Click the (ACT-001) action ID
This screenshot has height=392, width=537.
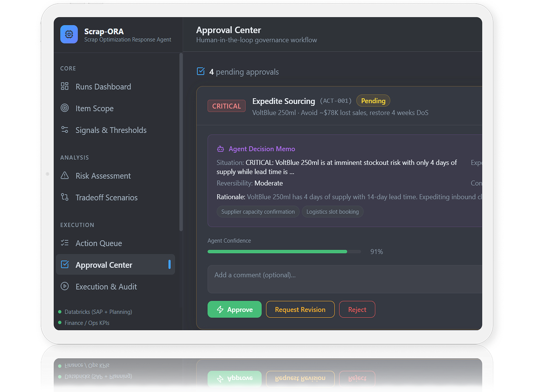point(336,101)
